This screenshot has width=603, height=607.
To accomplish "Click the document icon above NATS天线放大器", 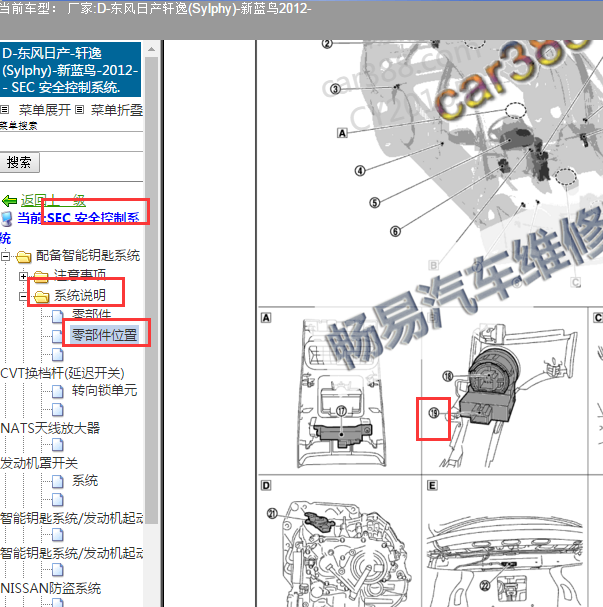I will tap(58, 409).
